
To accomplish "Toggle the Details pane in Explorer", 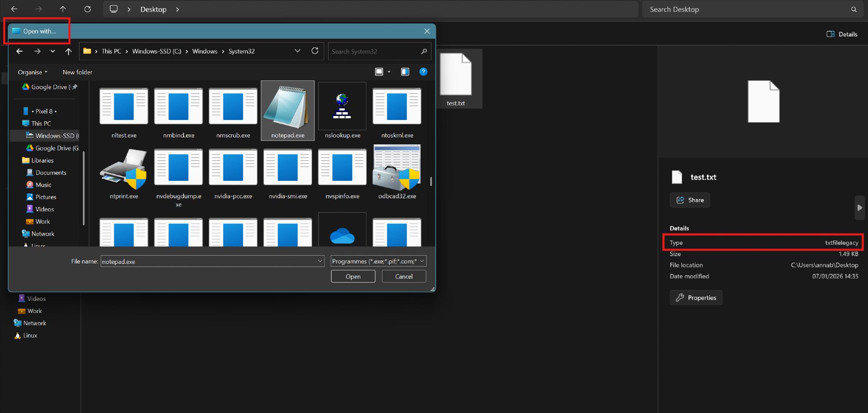I will click(842, 34).
